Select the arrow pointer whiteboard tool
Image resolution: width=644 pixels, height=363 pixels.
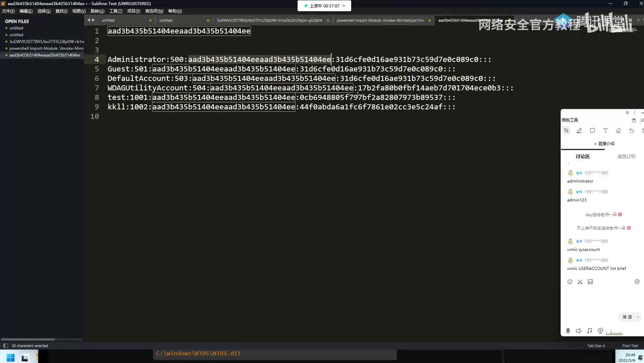566,131
